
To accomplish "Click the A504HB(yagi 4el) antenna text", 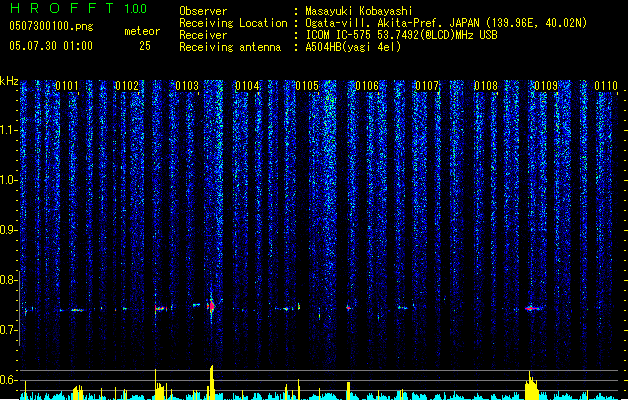I will [x=353, y=47].
